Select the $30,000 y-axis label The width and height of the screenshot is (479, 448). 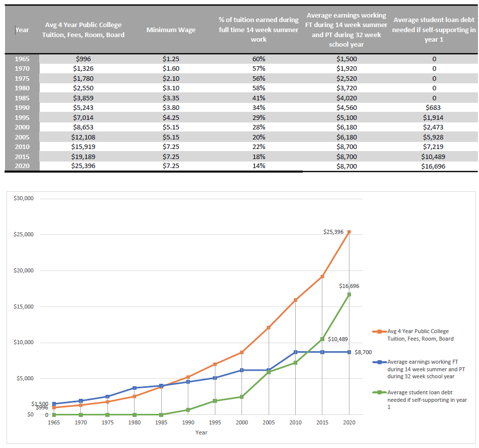tap(24, 198)
